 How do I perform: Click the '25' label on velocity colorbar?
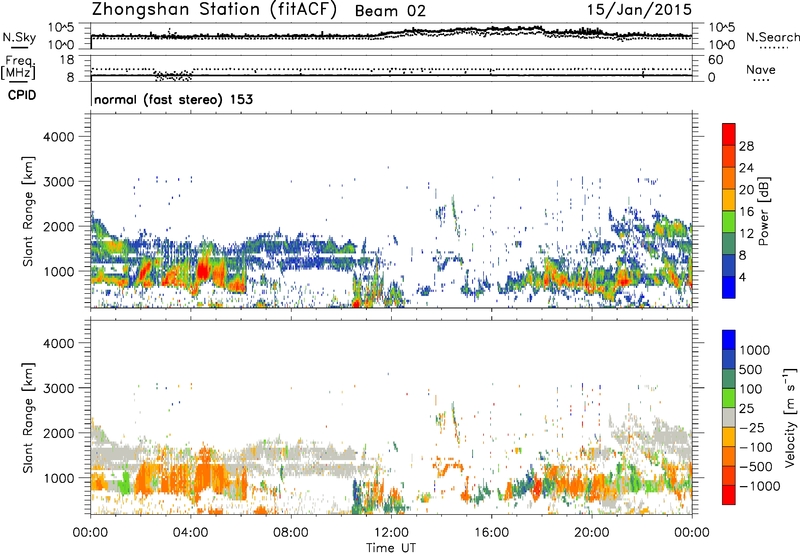click(746, 409)
